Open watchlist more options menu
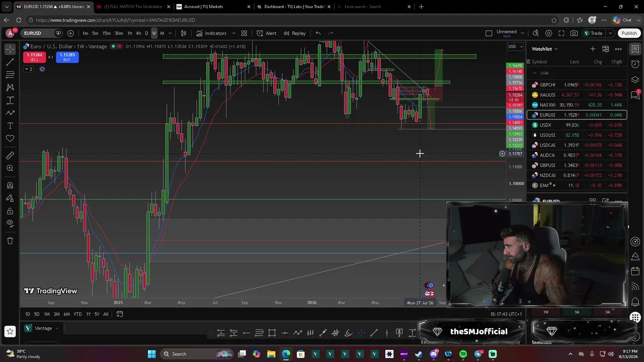This screenshot has width=644, height=362. click(x=618, y=49)
